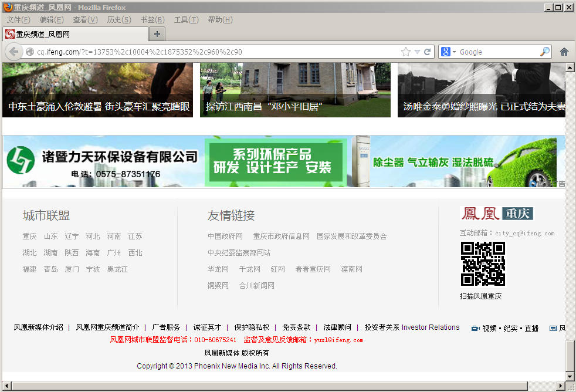Open the 宁波 city link
The image size is (576, 392).
93,269
